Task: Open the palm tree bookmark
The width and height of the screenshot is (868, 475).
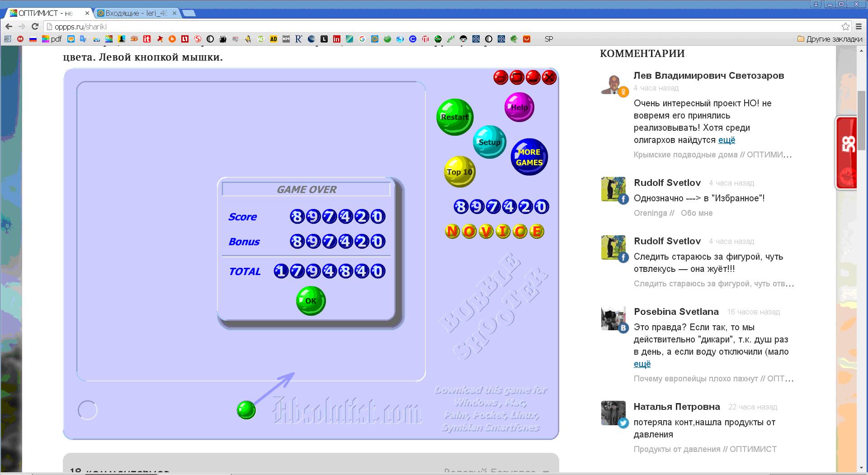Action: [x=514, y=39]
